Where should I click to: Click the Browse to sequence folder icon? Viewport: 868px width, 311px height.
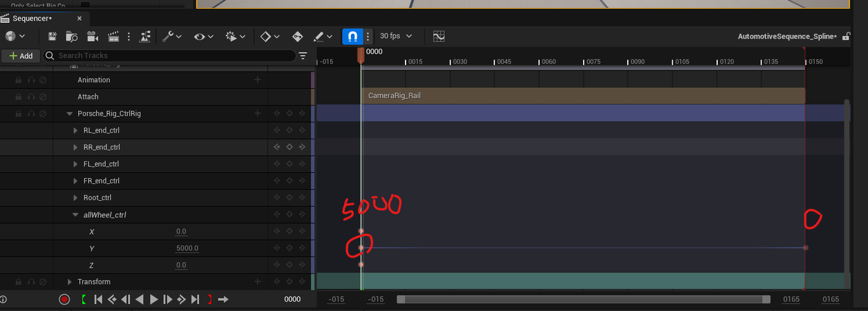[x=72, y=36]
